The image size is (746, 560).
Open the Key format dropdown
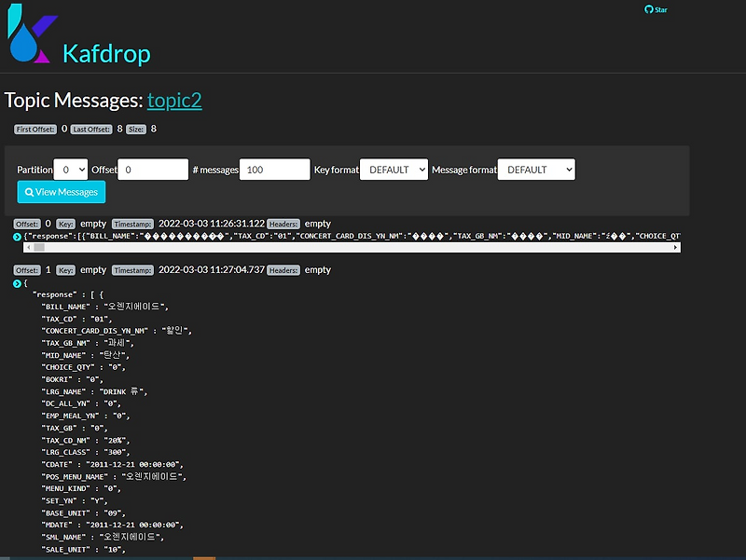click(394, 169)
